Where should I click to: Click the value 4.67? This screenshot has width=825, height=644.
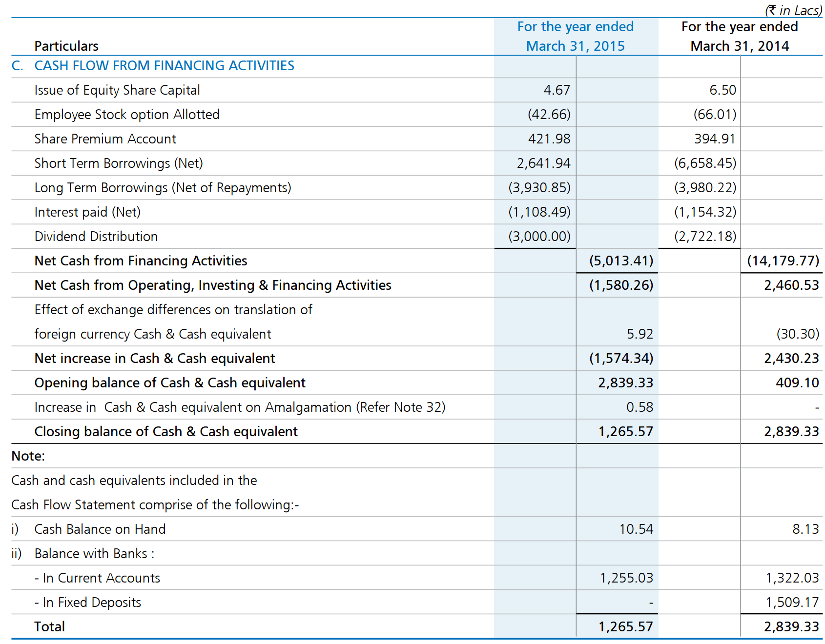[x=557, y=90]
